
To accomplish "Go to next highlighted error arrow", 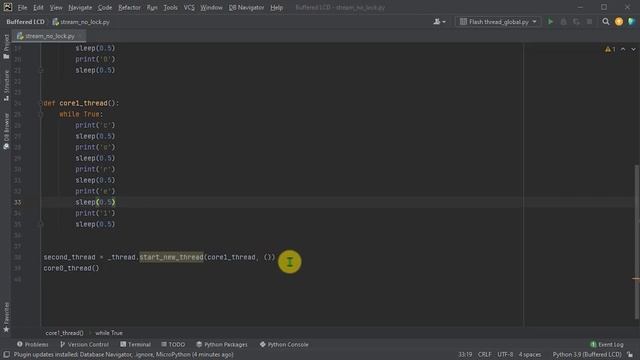I will [x=633, y=49].
